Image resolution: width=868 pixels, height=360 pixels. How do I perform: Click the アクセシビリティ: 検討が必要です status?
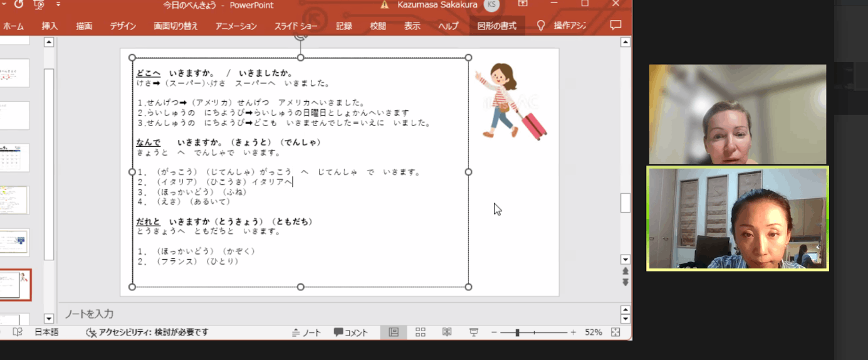(147, 332)
